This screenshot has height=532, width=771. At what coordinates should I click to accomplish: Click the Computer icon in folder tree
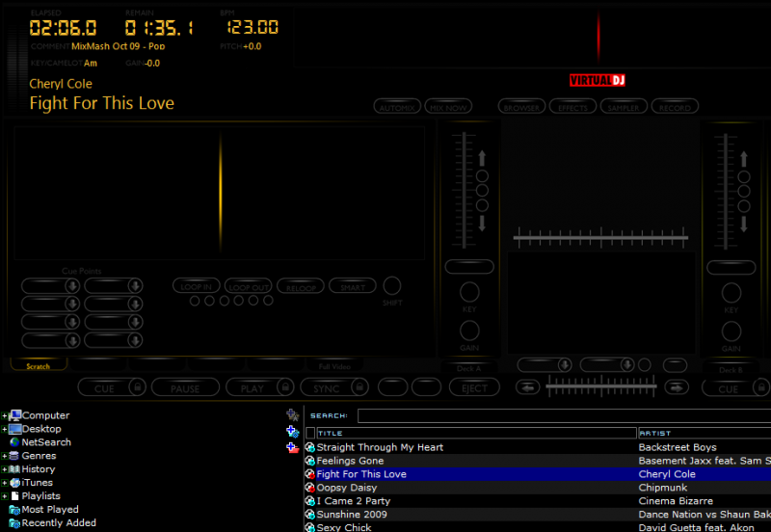pos(15,415)
